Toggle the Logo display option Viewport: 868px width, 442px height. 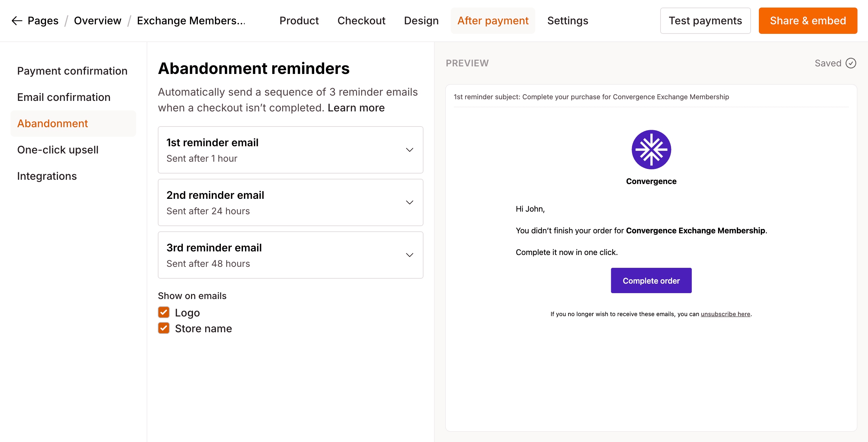[x=164, y=312]
